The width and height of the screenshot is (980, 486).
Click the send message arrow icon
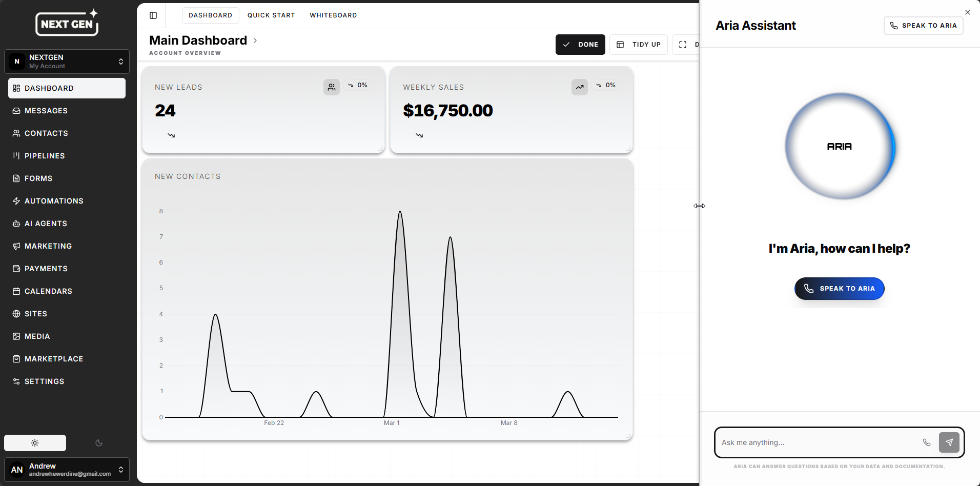coord(949,442)
